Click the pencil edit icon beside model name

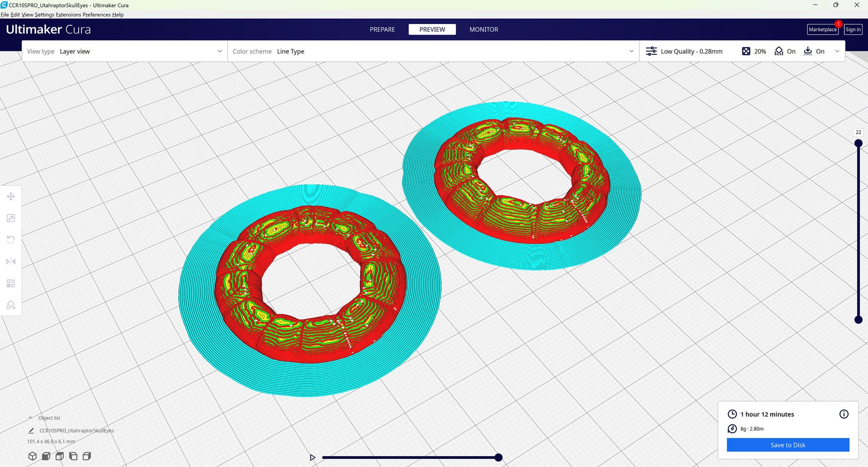click(31, 430)
